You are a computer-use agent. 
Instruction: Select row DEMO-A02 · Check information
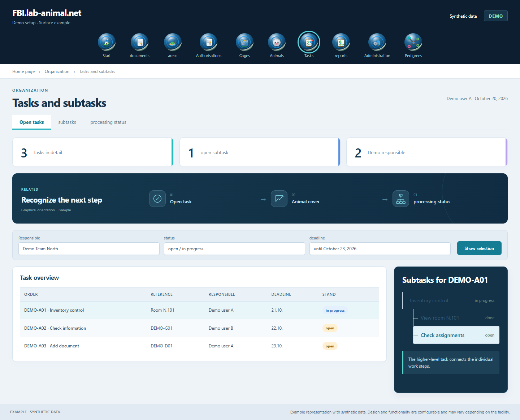click(x=199, y=328)
